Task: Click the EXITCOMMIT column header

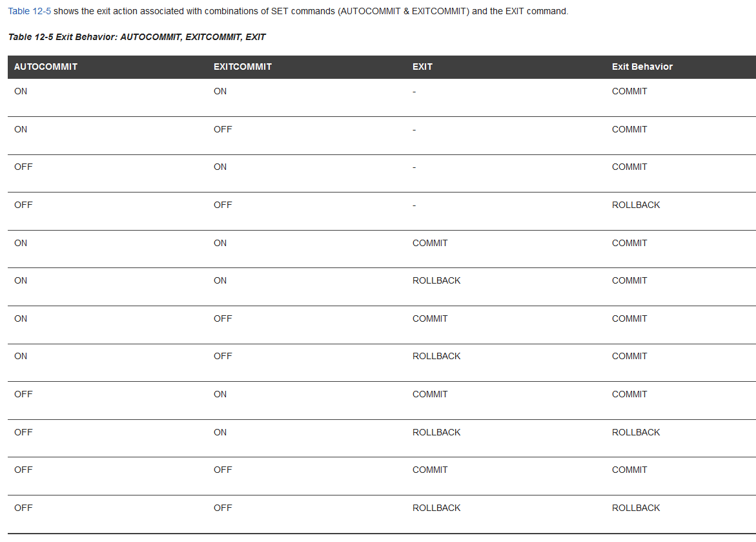Action: [243, 67]
